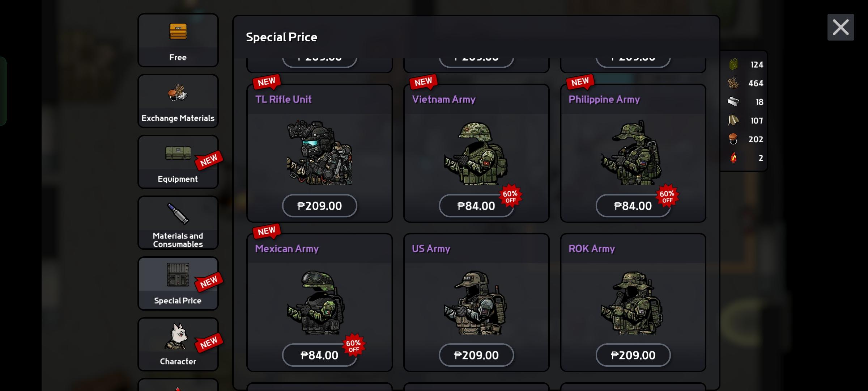Open the Character shop category
This screenshot has height=391, width=868.
coord(178,344)
